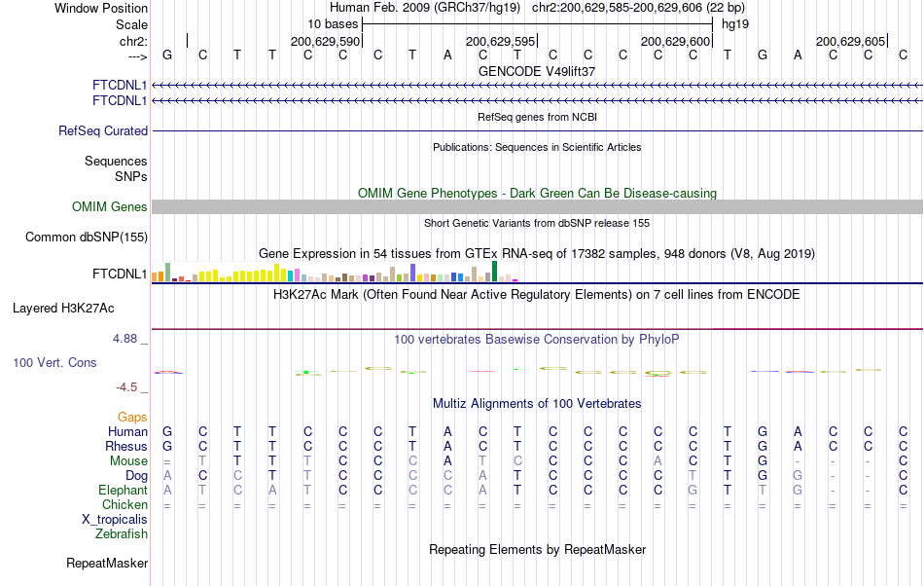Click the Zebrafish alignment row label

point(122,534)
